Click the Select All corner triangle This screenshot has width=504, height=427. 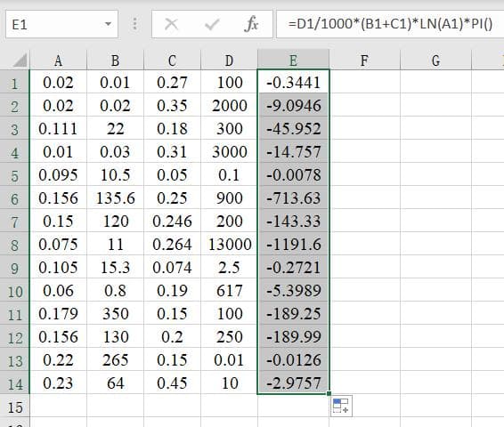click(20, 60)
